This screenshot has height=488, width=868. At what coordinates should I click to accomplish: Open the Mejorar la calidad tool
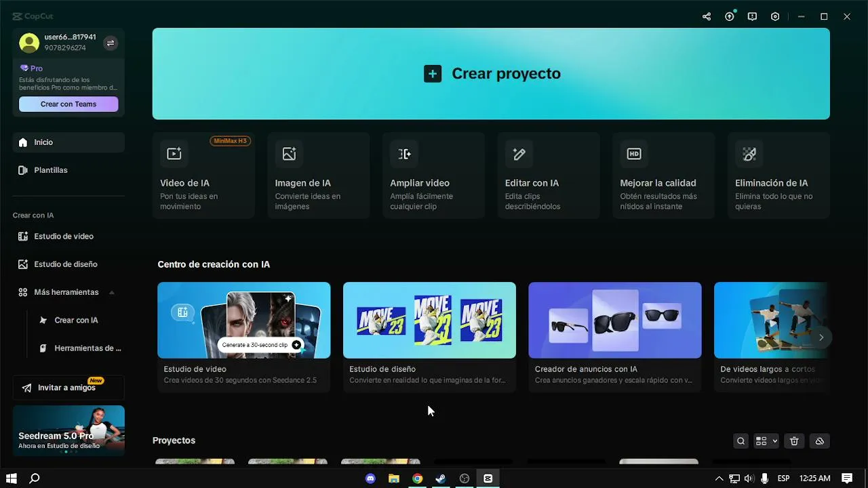point(663,176)
